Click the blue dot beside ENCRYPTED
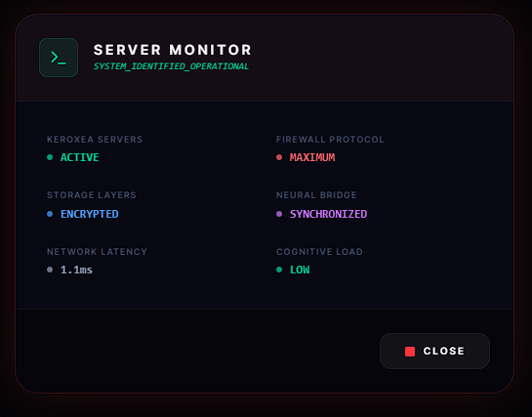Image resolution: width=532 pixels, height=417 pixels. click(50, 214)
